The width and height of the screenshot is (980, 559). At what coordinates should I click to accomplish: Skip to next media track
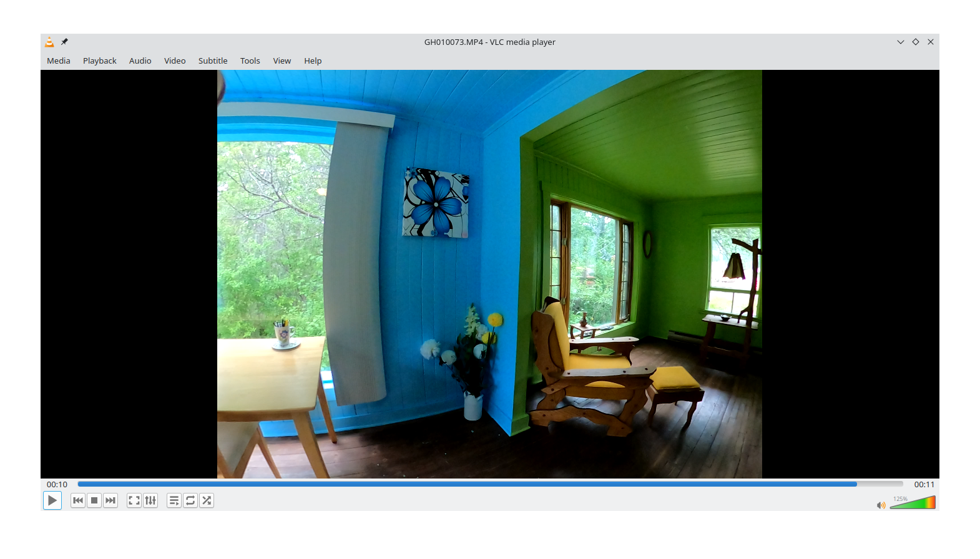(110, 500)
